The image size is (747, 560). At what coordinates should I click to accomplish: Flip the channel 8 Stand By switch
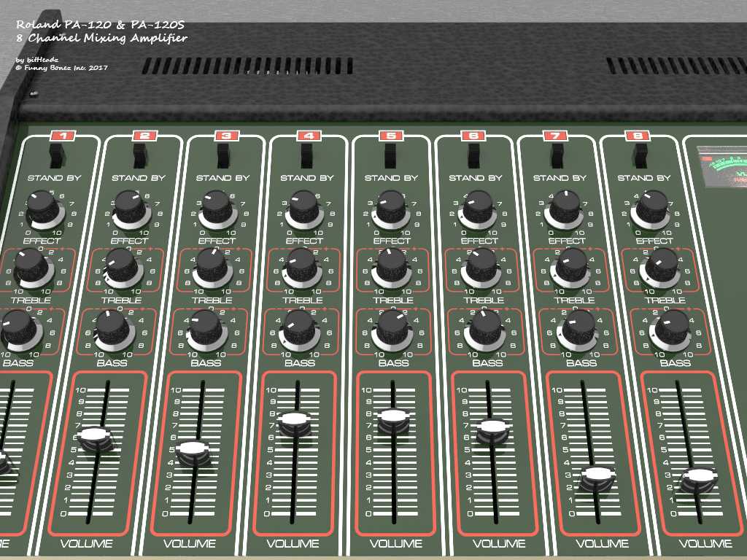(641, 156)
